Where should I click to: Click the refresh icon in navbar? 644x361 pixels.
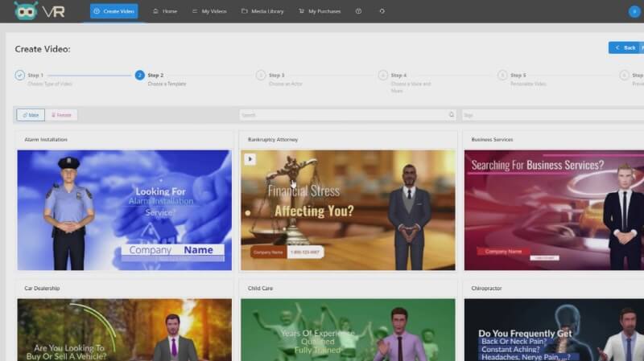pos(382,11)
